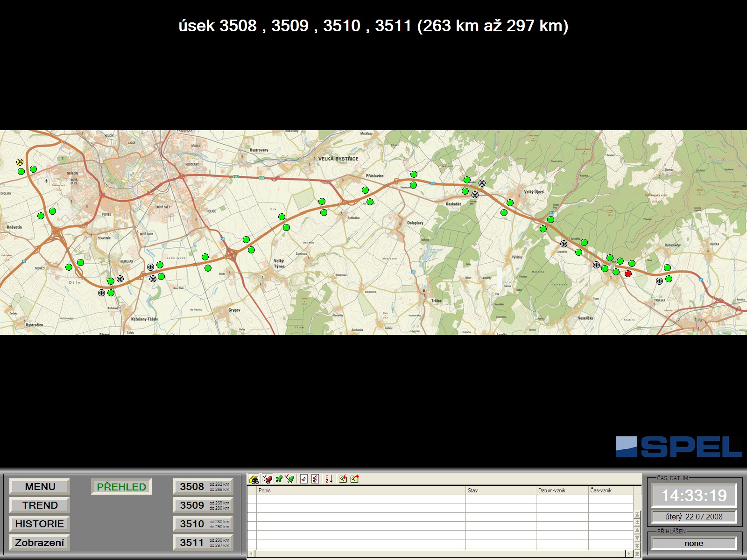The height and width of the screenshot is (560, 747).
Task: Sort alarm list by Popis column header
Action: [360, 490]
